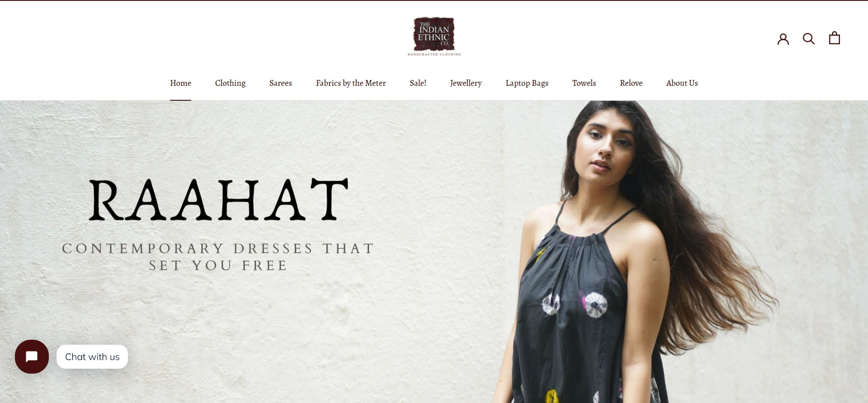This screenshot has height=403, width=868.
Task: Open the Home menu item
Action: point(180,83)
